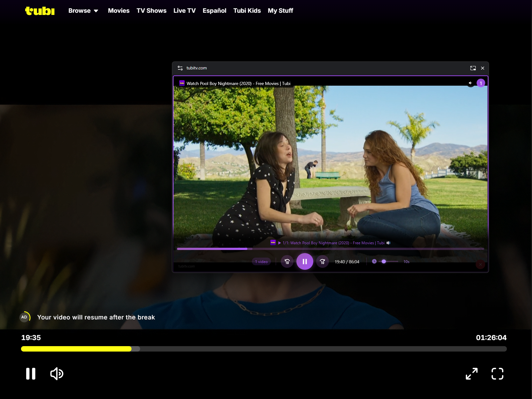
Task: Open the Browse dropdown menu
Action: 83,11
